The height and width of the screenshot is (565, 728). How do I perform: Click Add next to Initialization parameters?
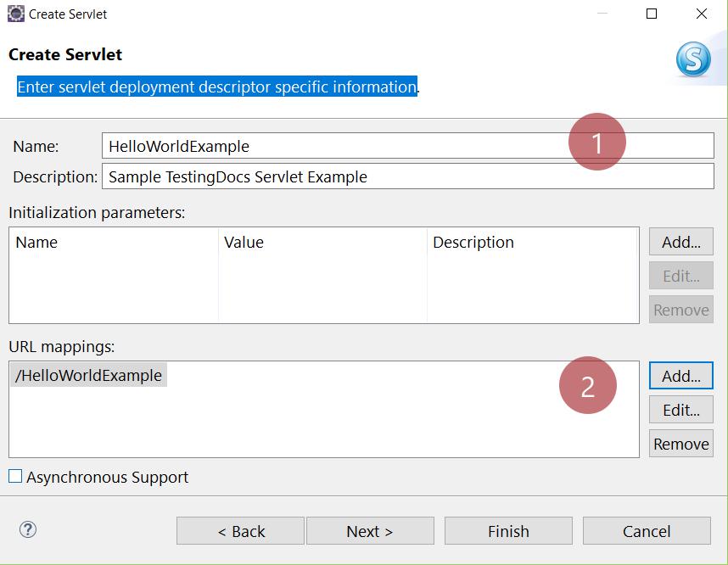pyautogui.click(x=680, y=241)
